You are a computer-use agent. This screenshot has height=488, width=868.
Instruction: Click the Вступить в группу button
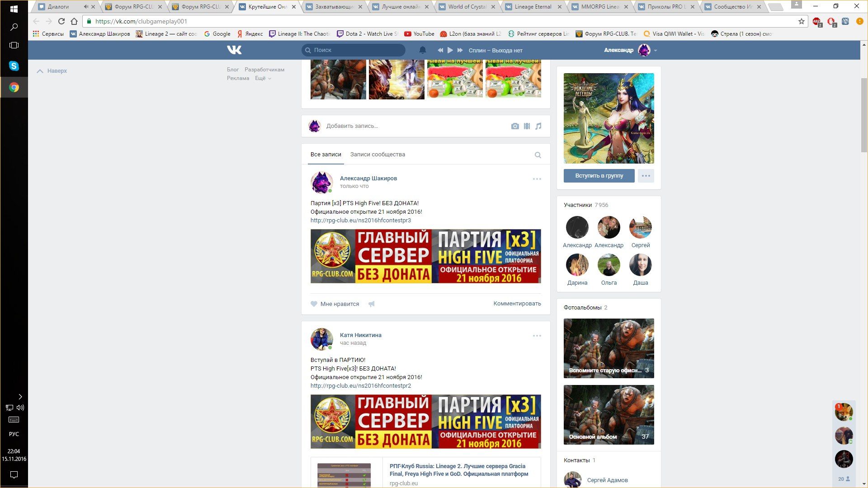click(599, 176)
